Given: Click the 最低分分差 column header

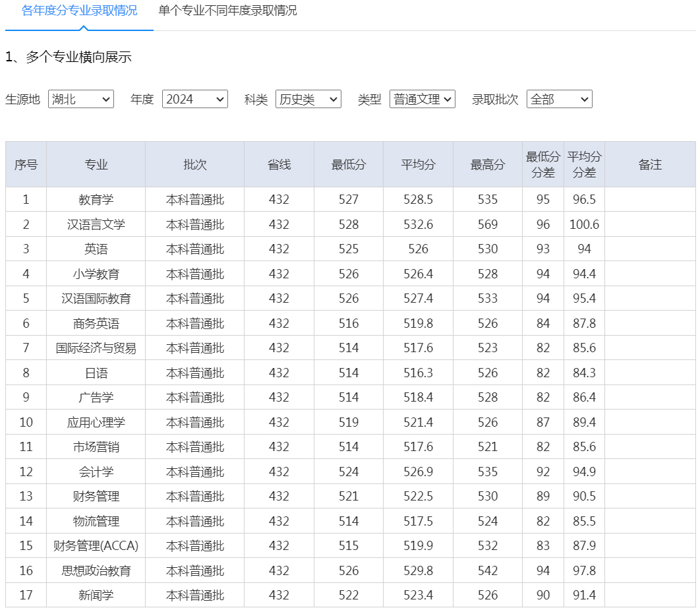Looking at the screenshot, I should coord(543,164).
